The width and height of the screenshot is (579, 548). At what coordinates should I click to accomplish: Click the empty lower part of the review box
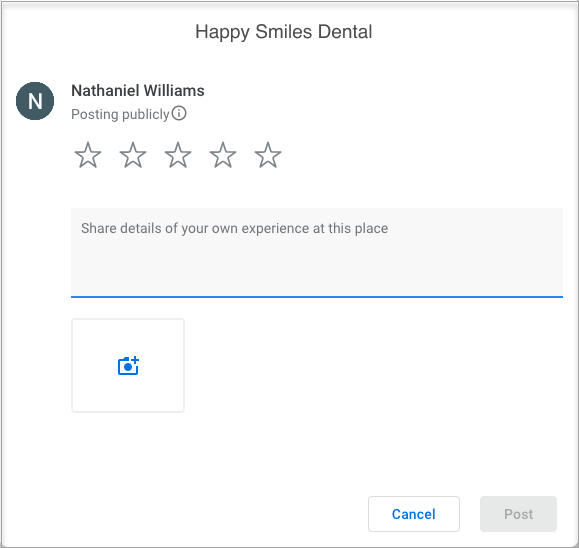pos(317,273)
